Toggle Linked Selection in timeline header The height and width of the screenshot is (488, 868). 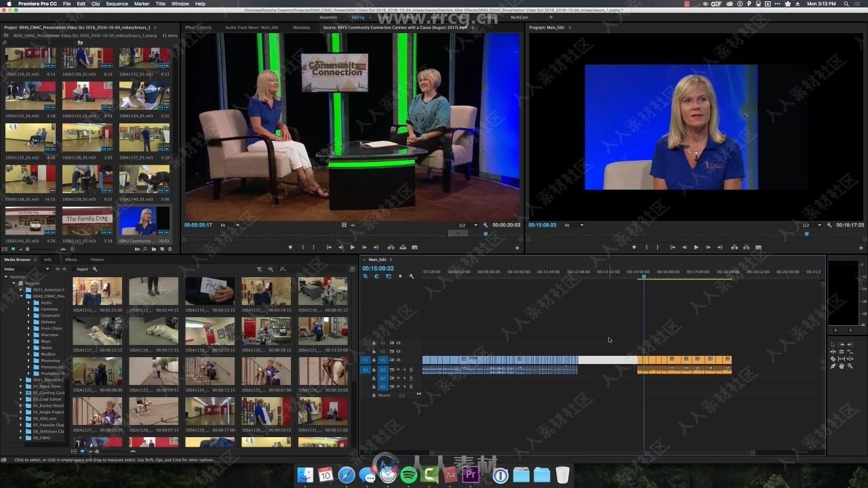coord(389,277)
